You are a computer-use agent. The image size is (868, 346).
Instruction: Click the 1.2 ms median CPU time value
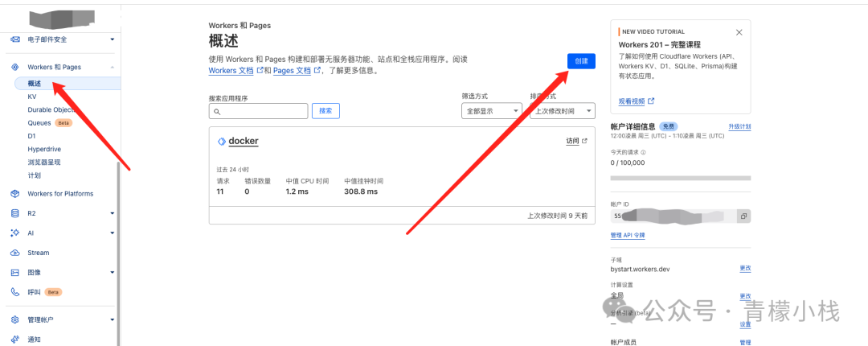[298, 192]
